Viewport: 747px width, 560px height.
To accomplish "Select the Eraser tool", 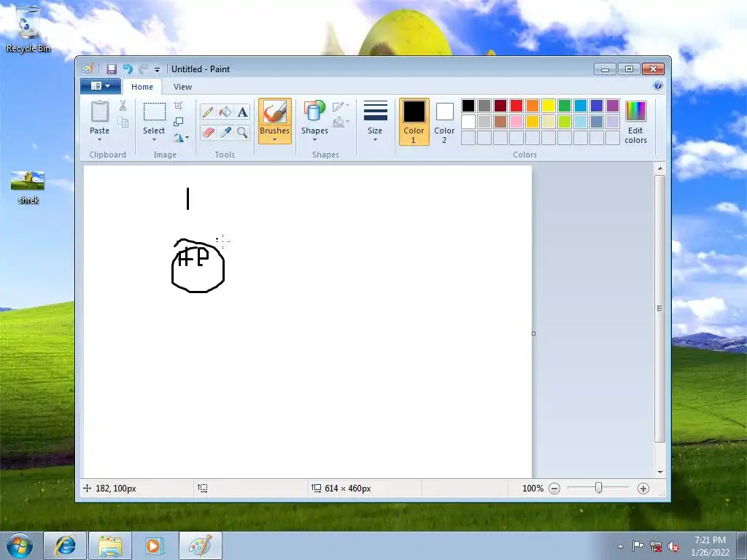I will click(208, 132).
